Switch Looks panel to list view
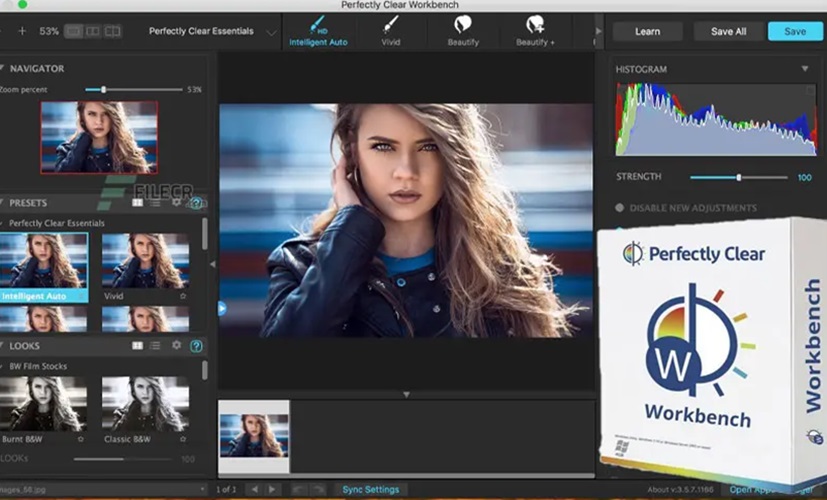 (156, 345)
